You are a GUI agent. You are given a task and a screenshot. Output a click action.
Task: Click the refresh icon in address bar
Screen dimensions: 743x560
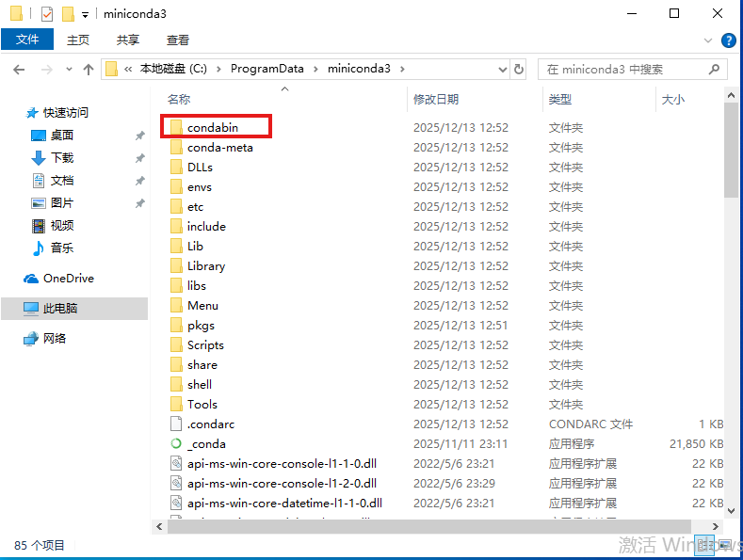[518, 69]
